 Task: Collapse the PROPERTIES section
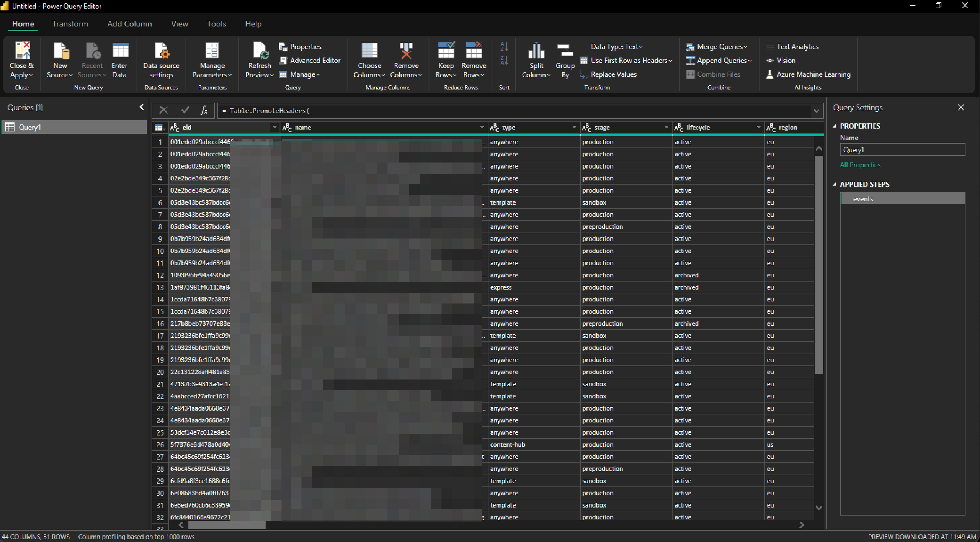tap(835, 126)
